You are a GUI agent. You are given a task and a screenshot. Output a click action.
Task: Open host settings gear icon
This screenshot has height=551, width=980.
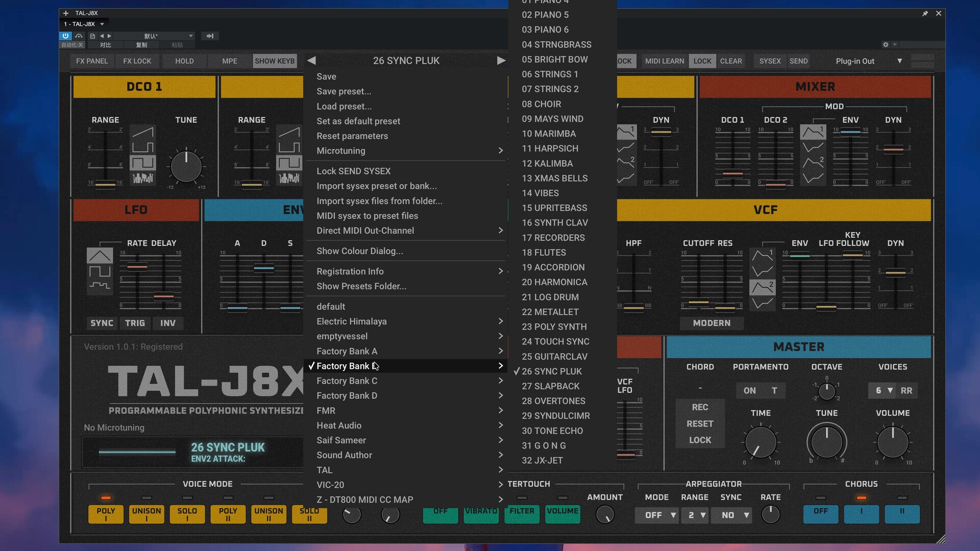coord(886,45)
